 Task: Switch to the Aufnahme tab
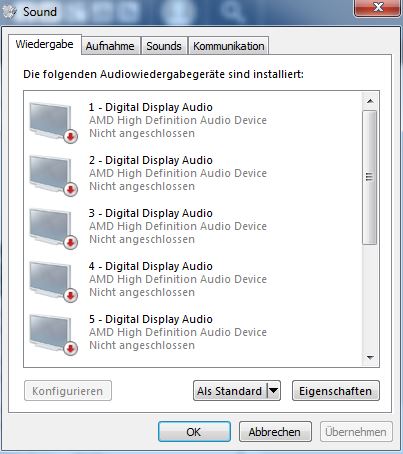[110, 46]
